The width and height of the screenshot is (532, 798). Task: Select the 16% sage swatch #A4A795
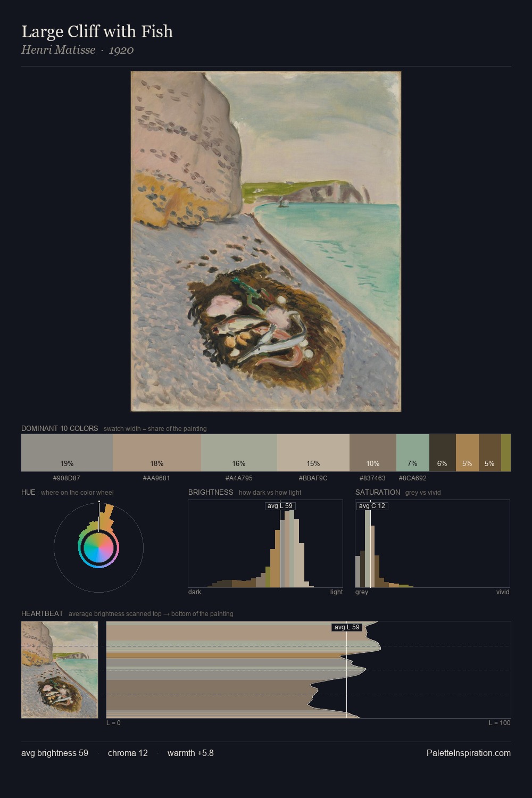click(239, 453)
